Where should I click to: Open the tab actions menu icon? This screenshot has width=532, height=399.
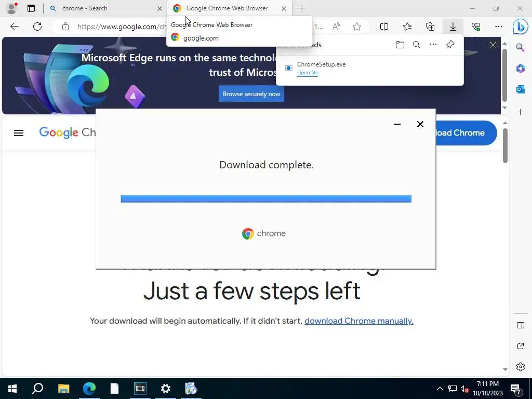point(31,8)
